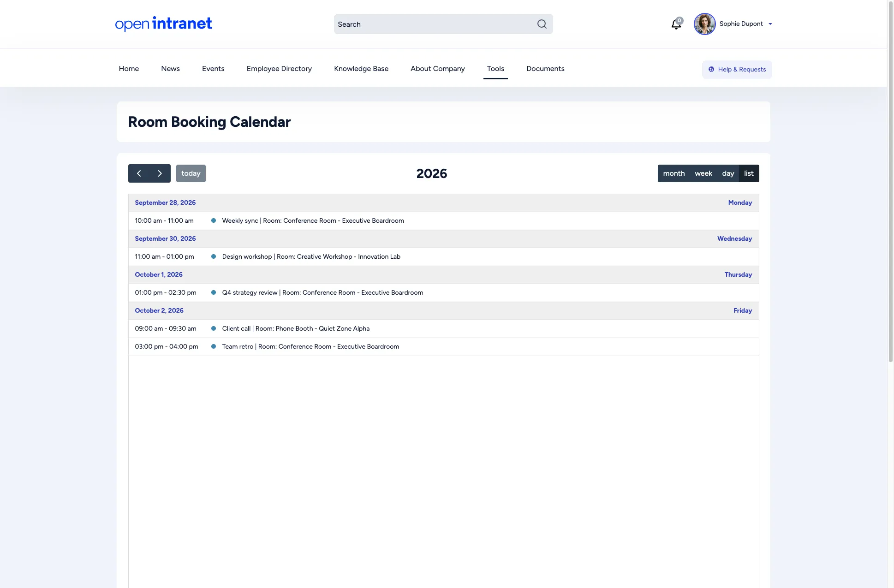
Task: Click the 2026 calendar title
Action: [432, 174]
